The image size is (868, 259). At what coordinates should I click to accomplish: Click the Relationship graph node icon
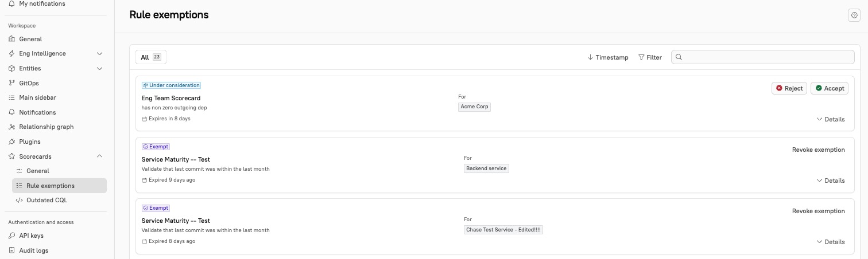(x=11, y=127)
